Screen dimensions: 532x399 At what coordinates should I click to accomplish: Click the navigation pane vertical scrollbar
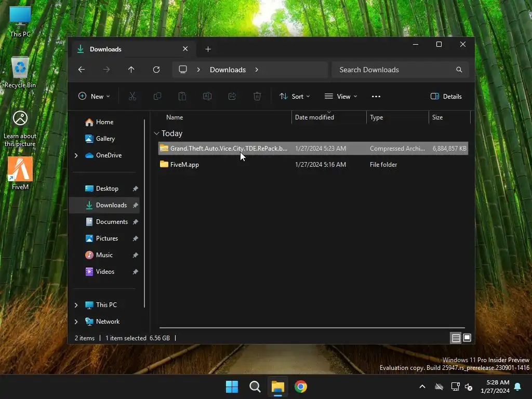coord(144,213)
